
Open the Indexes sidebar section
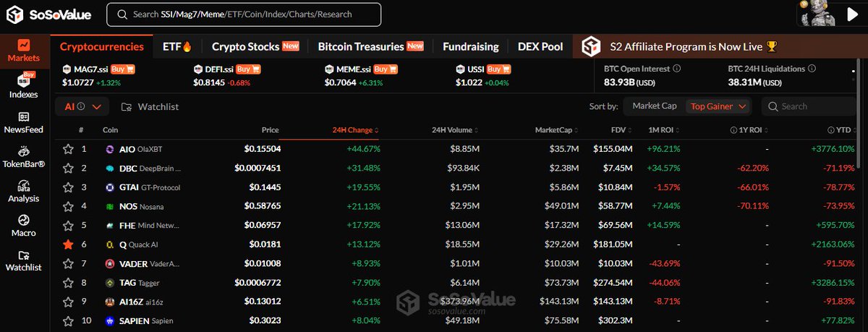coord(25,85)
